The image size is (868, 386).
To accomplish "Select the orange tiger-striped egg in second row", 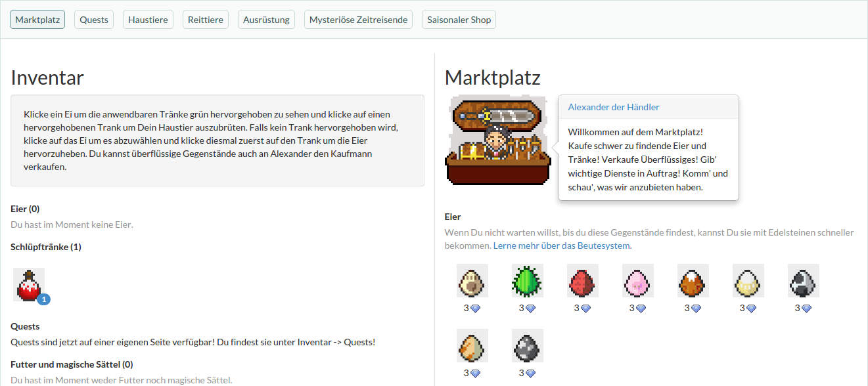I will (472, 346).
